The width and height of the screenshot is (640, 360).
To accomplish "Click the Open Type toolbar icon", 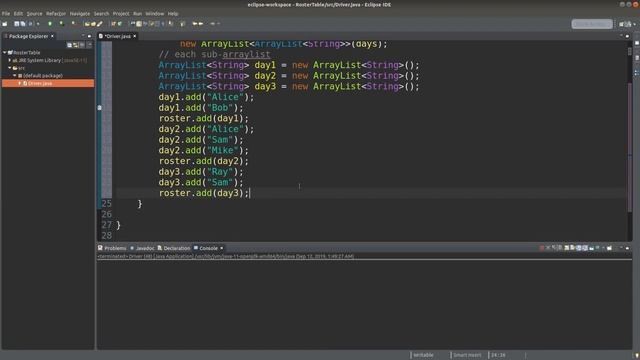I will tap(87, 24).
